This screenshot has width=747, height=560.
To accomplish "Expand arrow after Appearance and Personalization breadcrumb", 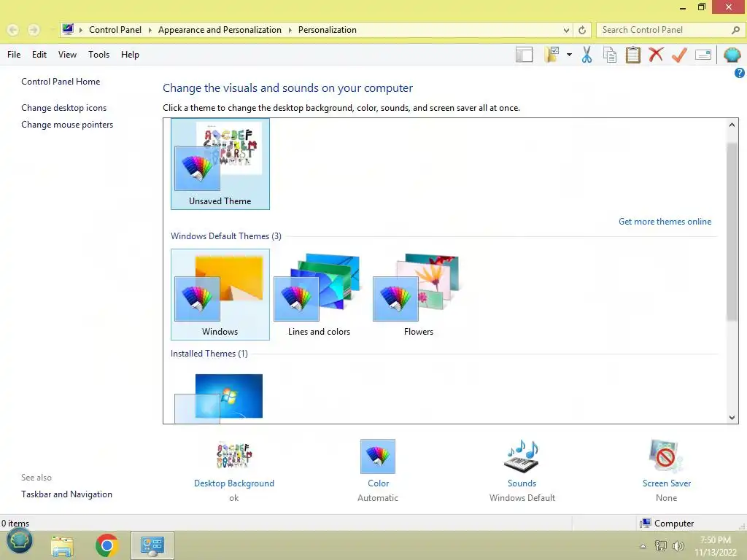I will click(x=290, y=30).
